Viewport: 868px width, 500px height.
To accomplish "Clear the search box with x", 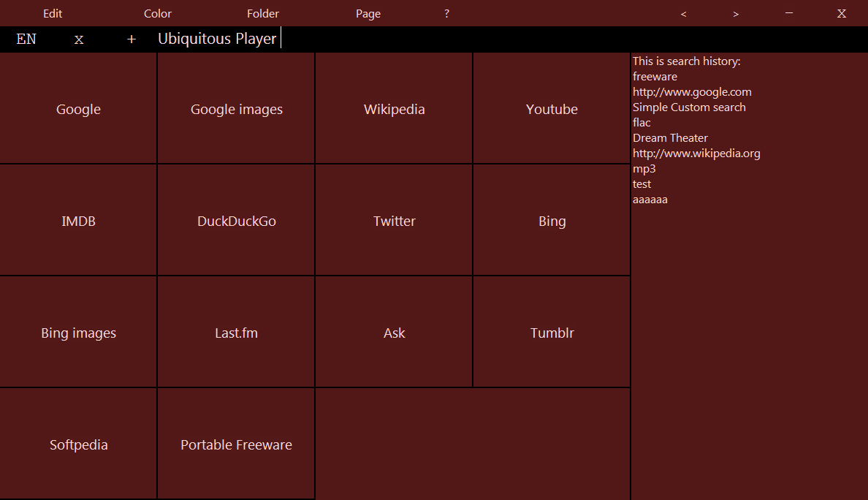I will 79,39.
